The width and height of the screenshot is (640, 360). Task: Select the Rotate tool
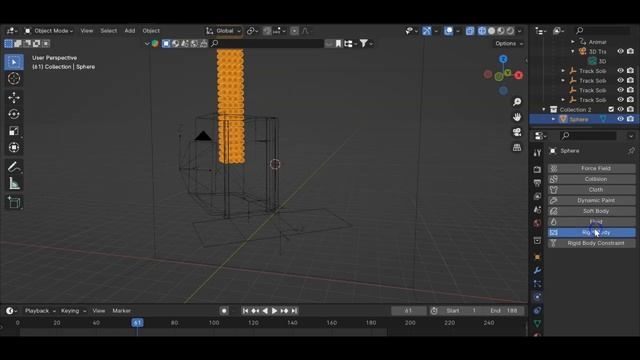(x=14, y=114)
